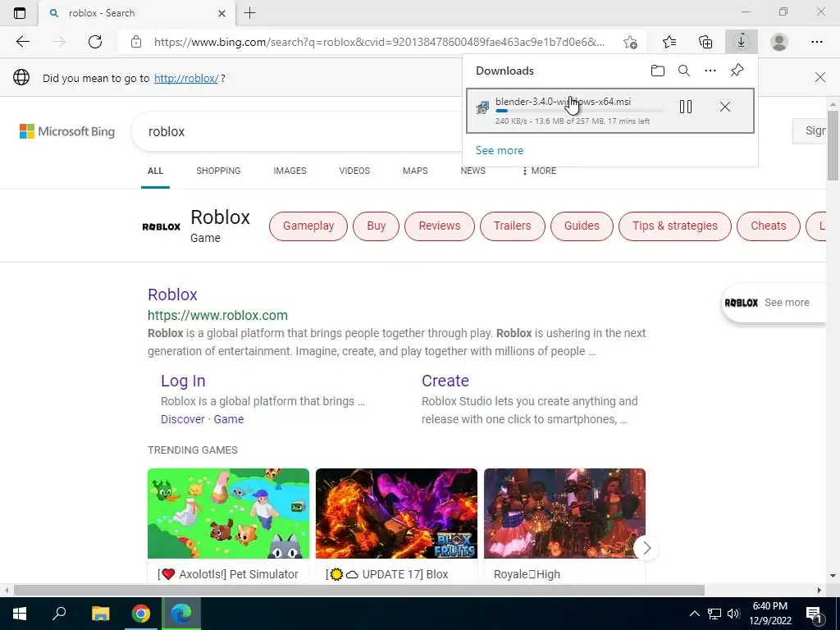The width and height of the screenshot is (840, 630).
Task: Open the notification center icon
Action: click(814, 614)
